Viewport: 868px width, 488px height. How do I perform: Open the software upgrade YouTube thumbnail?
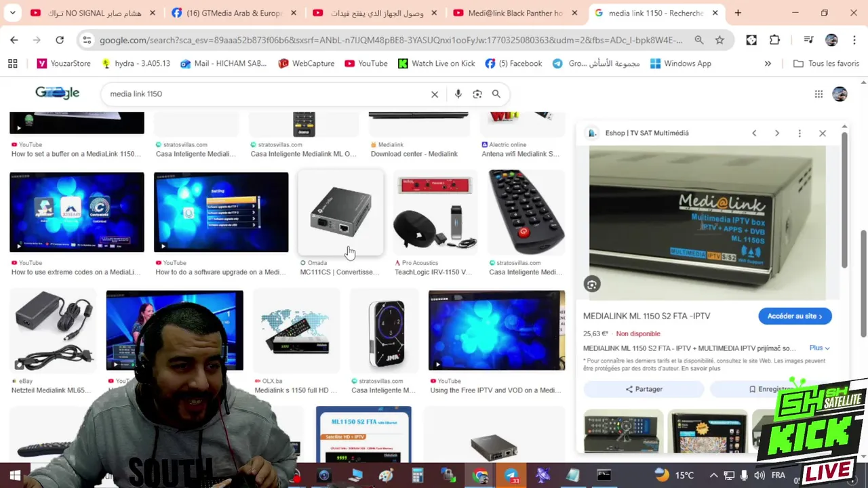[x=221, y=212]
